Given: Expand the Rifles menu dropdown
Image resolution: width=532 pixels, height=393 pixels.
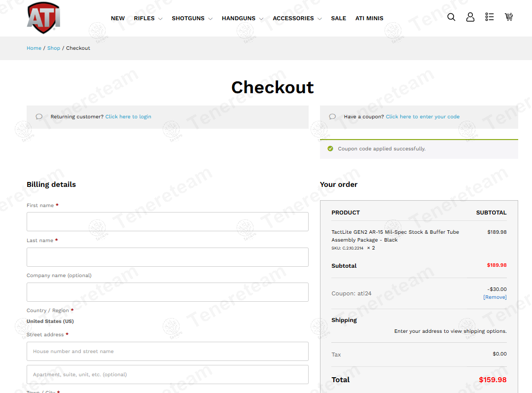Looking at the screenshot, I should point(148,18).
